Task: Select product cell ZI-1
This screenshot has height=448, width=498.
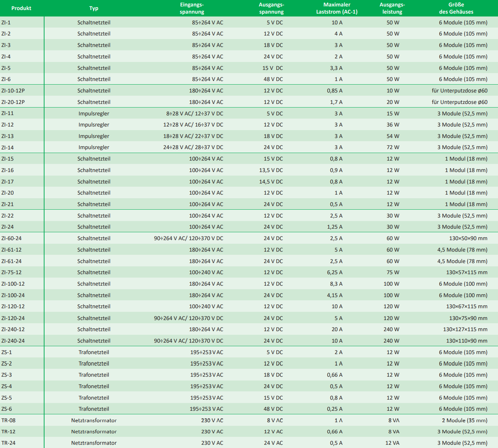Action: click(6, 23)
